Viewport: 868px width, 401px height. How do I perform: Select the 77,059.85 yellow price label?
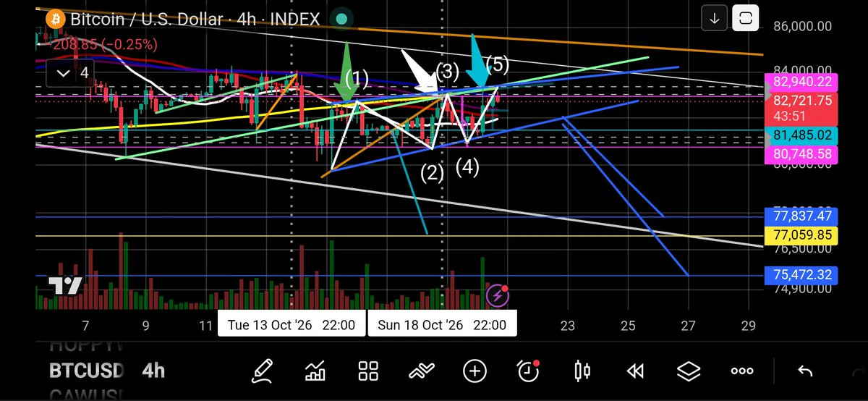point(801,235)
